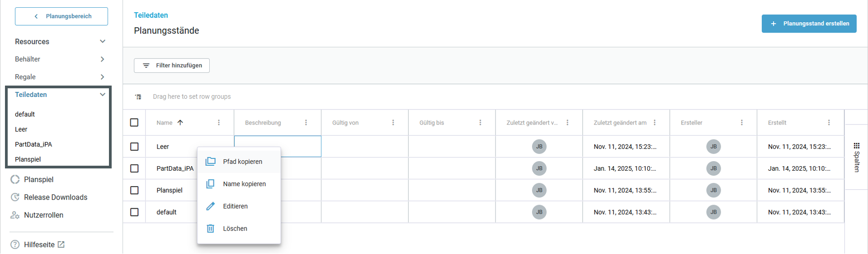Click the JB avatar in PartData_iPA row's Zuletzt geändert column
The width and height of the screenshot is (868, 254).
pyautogui.click(x=539, y=168)
